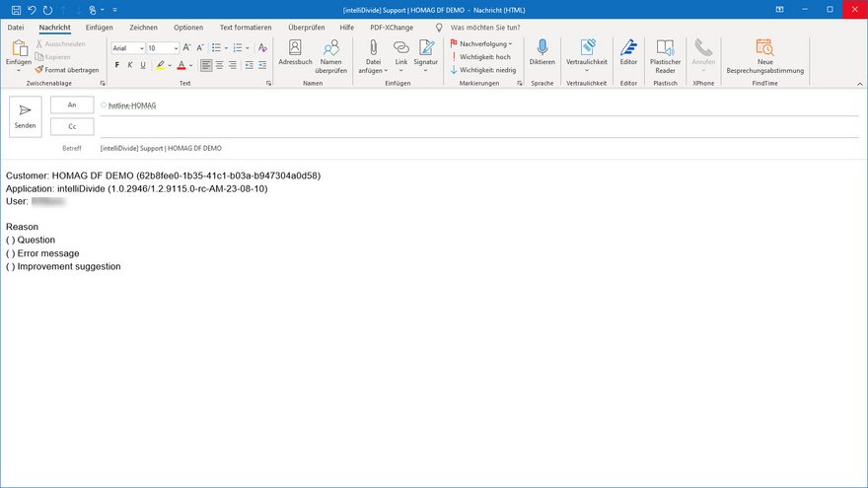Switch to the Überprüfen tab
Screen dimensions: 868x488
click(x=306, y=28)
